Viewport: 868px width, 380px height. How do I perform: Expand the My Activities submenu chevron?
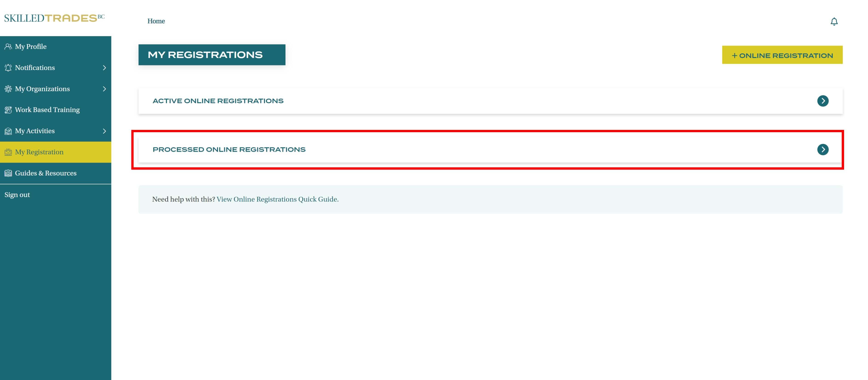104,131
